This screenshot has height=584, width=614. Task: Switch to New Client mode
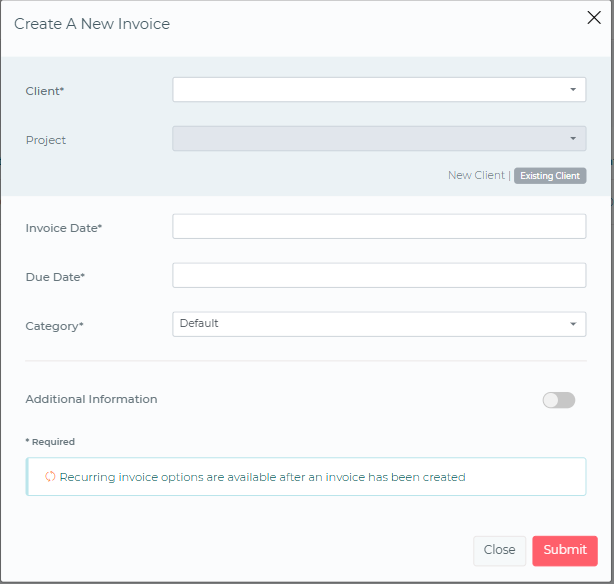tap(476, 176)
